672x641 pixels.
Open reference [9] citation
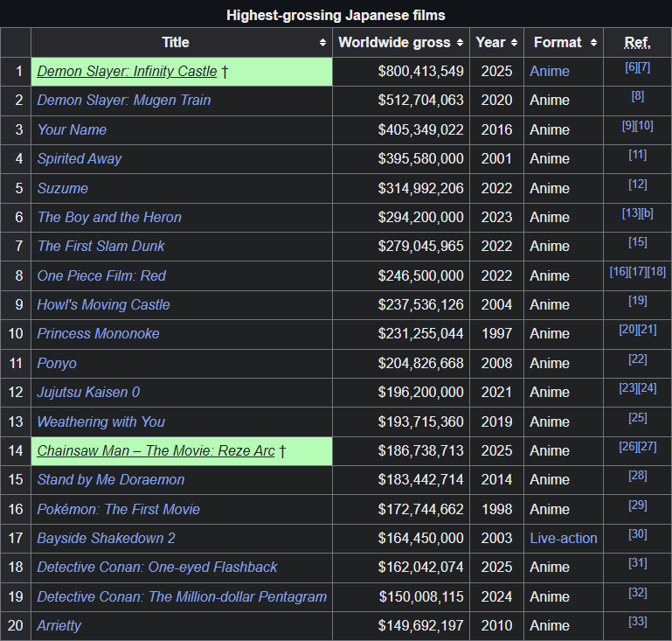[627, 126]
